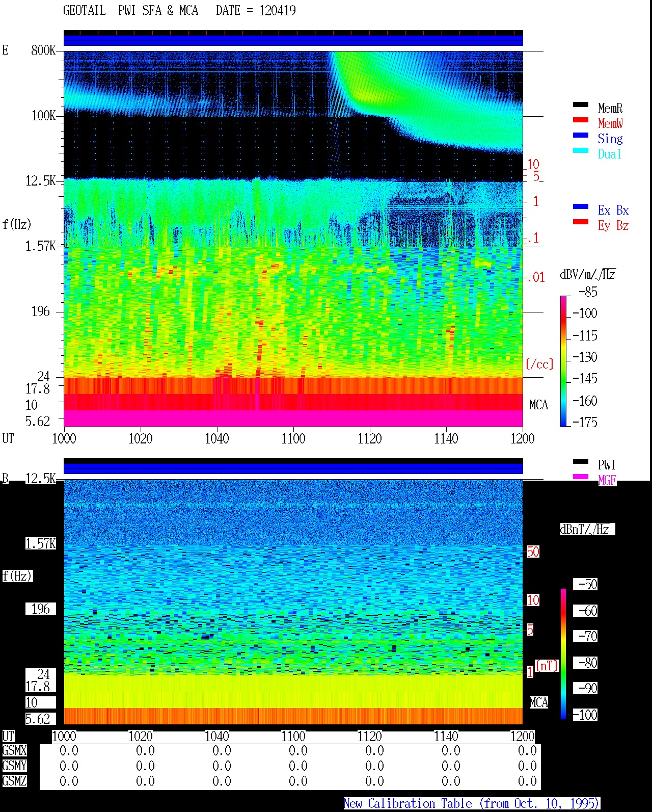The width and height of the screenshot is (652, 812).
Task: Click the "-175" color scale value
Action: pyautogui.click(x=585, y=422)
